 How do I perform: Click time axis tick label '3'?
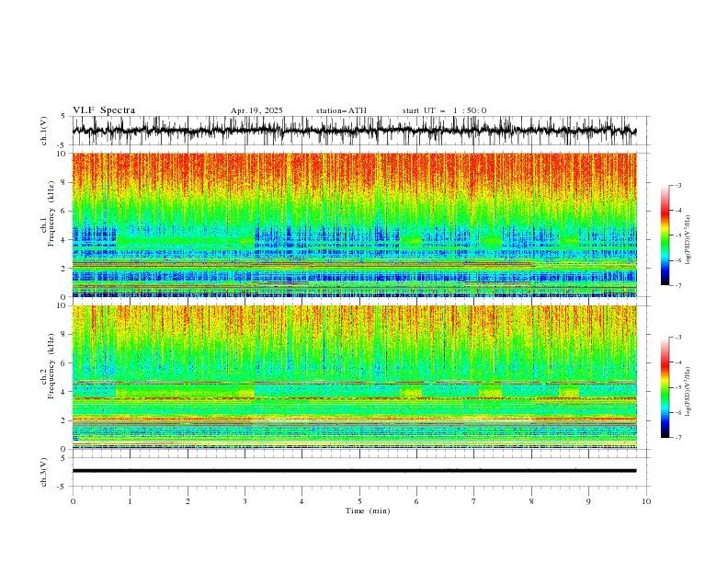245,501
